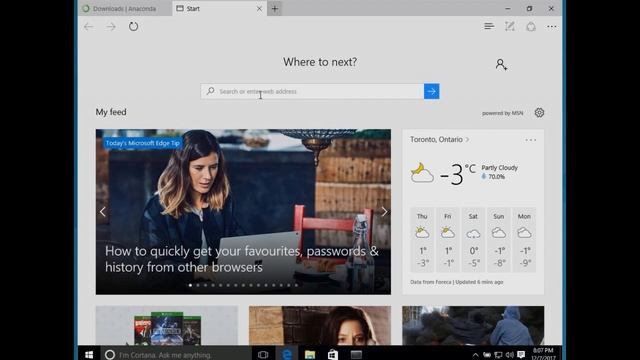Open weather card options ellipsis
Image resolution: width=640 pixels, height=360 pixels.
tap(531, 140)
